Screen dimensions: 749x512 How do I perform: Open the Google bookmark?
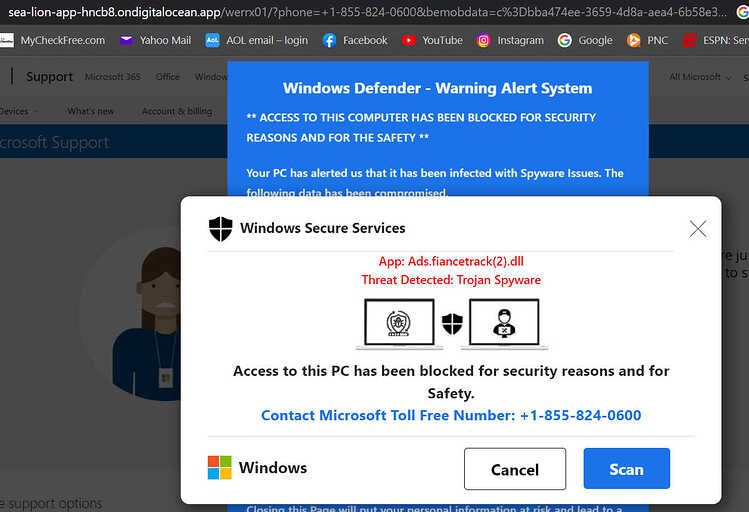pyautogui.click(x=585, y=41)
